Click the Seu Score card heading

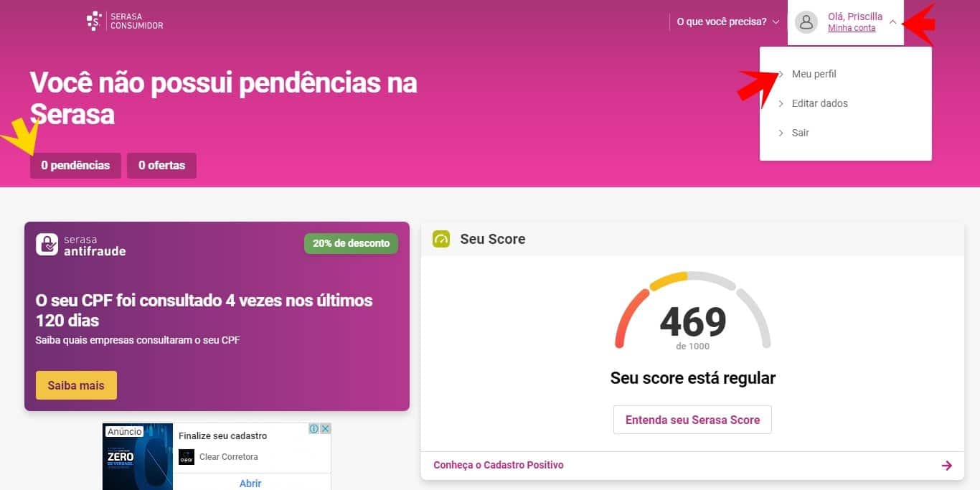(493, 239)
